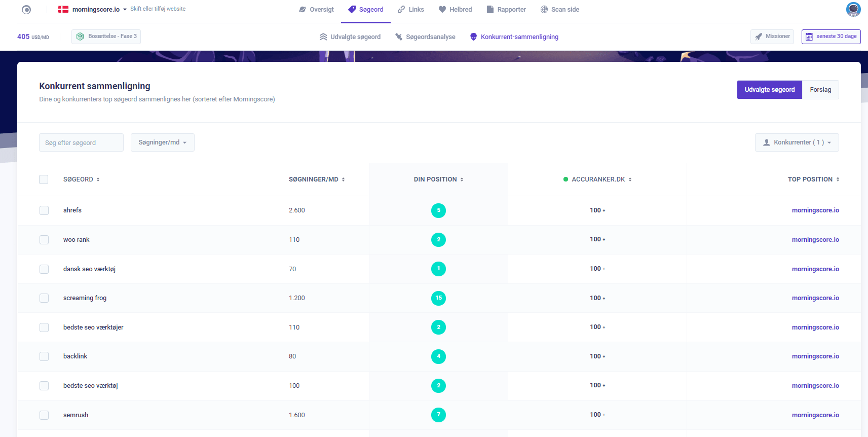Click the green Bosættelse phase badge icon

(80, 37)
